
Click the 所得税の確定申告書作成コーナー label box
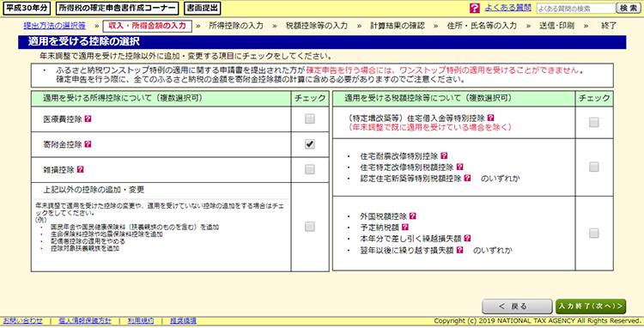click(117, 9)
